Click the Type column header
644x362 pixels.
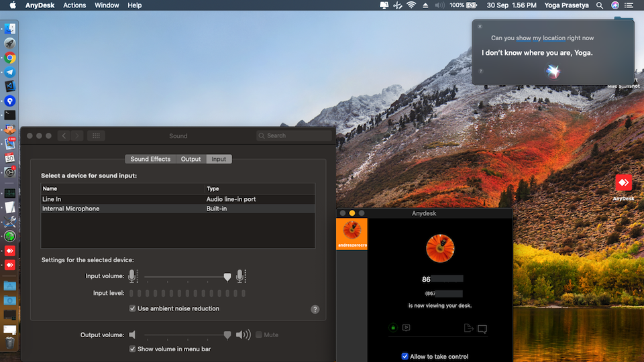[x=260, y=189]
